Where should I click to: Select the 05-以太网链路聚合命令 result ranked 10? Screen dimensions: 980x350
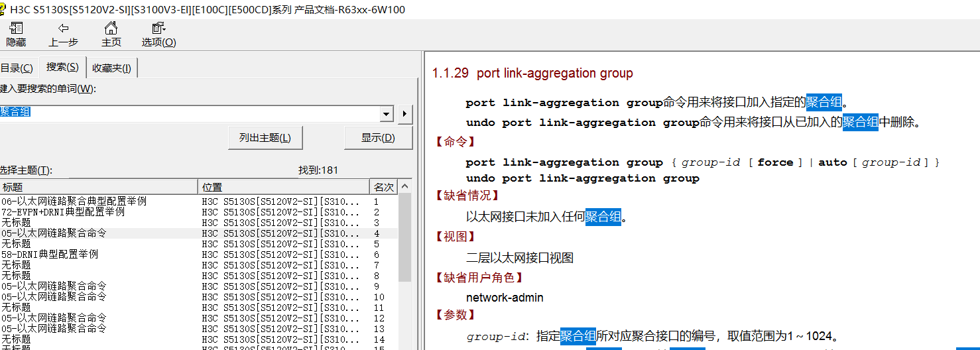199,297
